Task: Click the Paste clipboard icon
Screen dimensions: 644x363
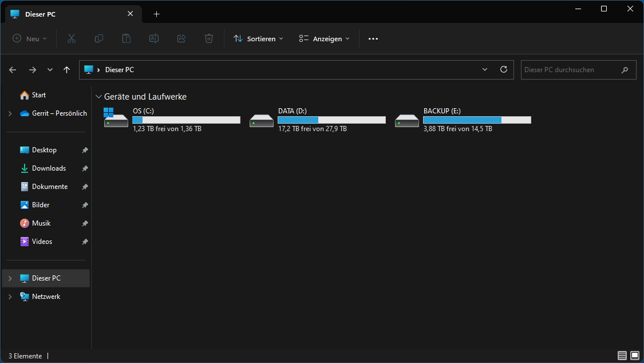Action: (x=127, y=38)
